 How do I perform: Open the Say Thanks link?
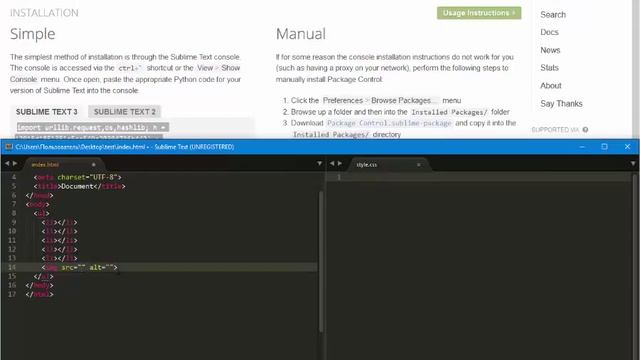[561, 104]
